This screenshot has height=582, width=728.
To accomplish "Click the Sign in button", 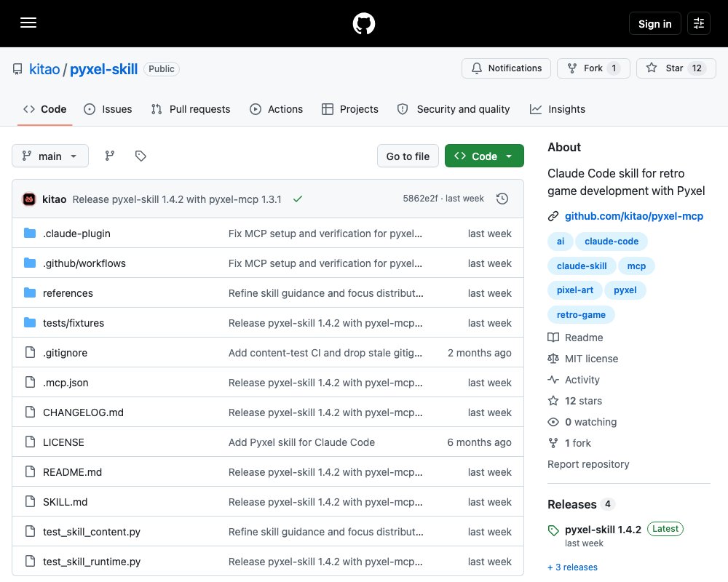I will coord(654,23).
